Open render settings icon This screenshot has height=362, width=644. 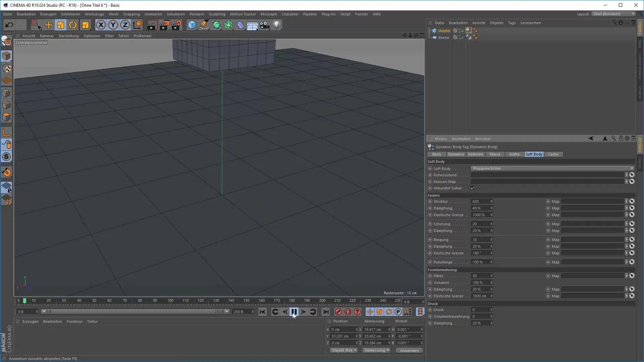point(177,25)
